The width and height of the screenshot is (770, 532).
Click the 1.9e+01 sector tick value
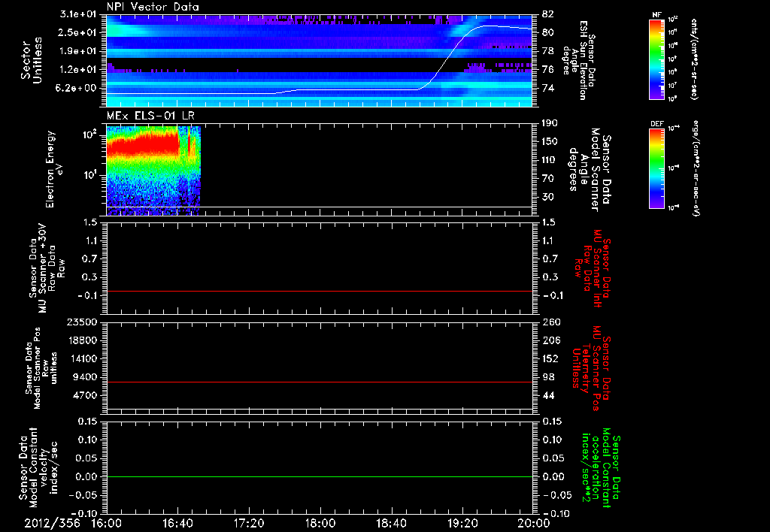(x=78, y=51)
